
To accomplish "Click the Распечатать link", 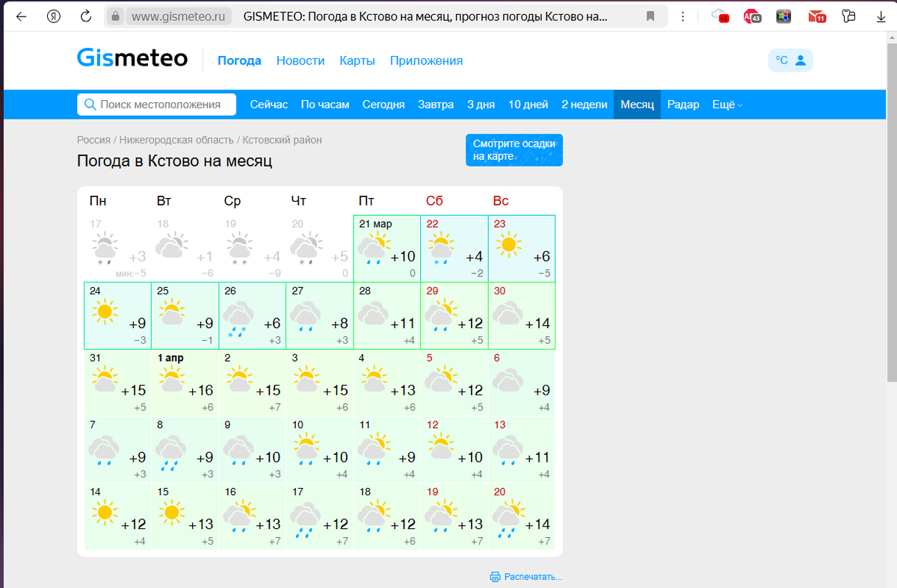I will (x=534, y=577).
